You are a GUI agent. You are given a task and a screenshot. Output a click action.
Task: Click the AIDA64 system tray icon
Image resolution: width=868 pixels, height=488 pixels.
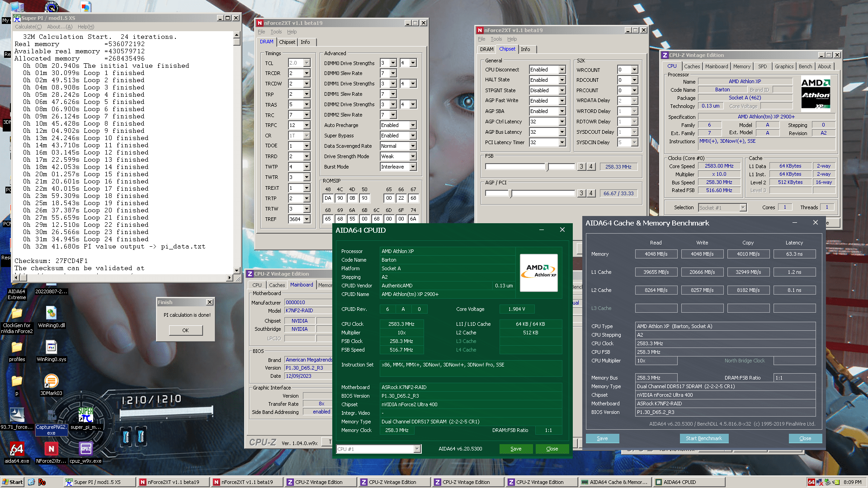[811, 482]
